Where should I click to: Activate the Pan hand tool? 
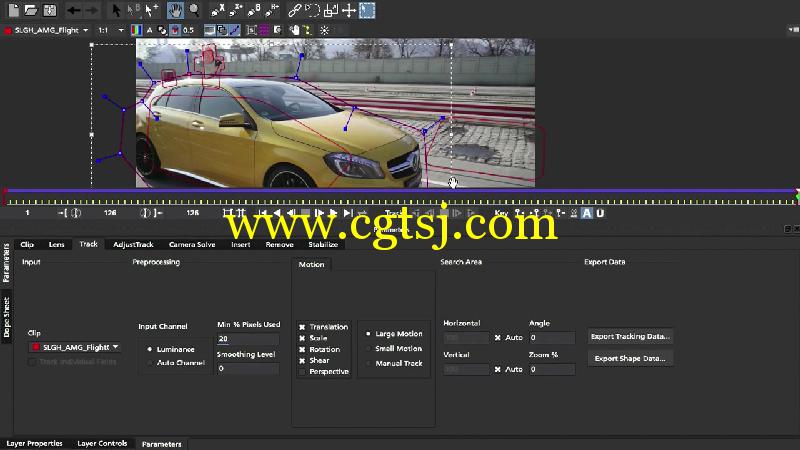[x=175, y=10]
